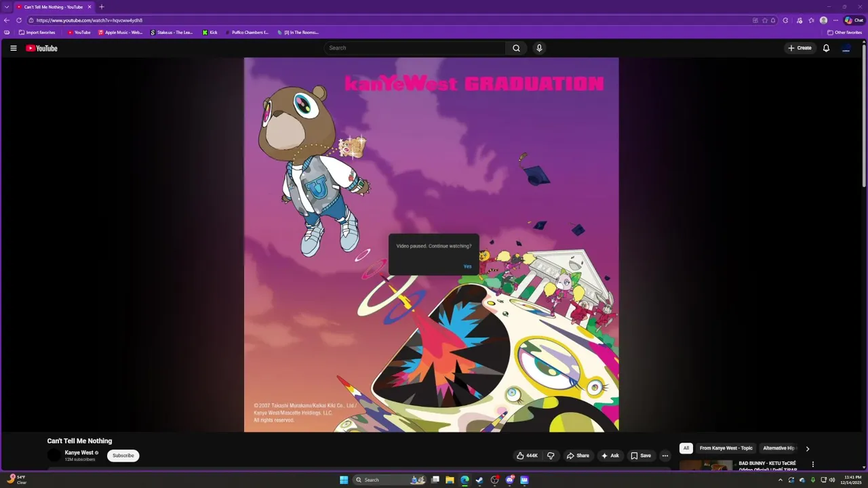868x488 pixels.
Task: Open the Stake.us bookmark
Action: click(172, 33)
